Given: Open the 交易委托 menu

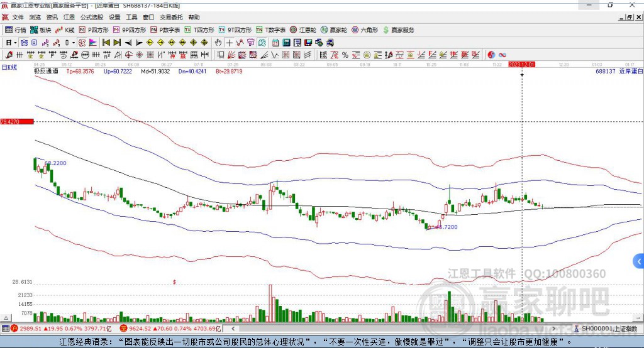Looking at the screenshot, I should coord(171,17).
